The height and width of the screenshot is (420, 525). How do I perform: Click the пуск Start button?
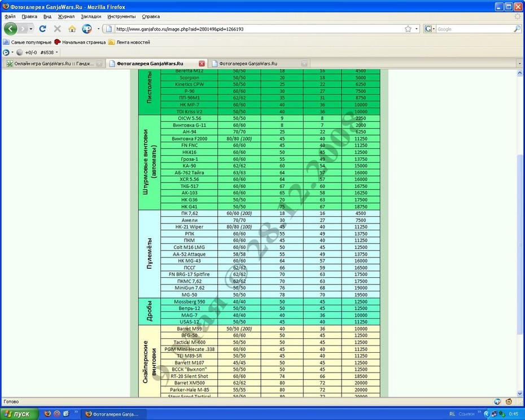click(x=19, y=414)
